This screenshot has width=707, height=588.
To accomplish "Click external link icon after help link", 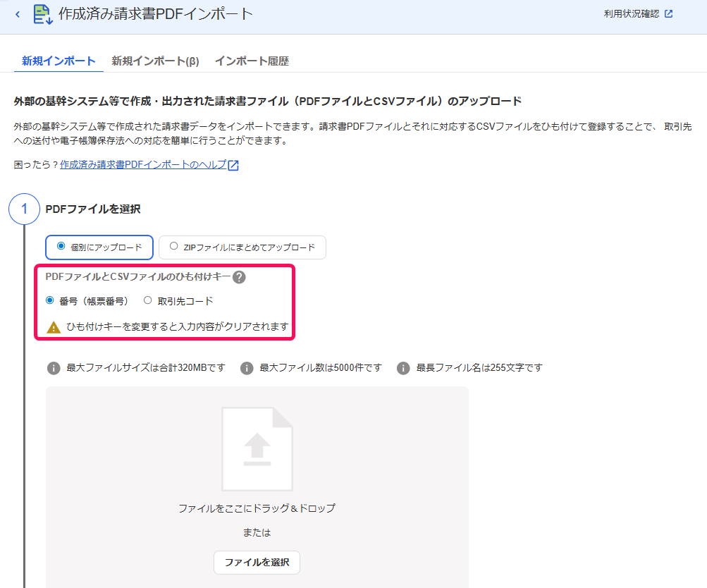I will (233, 165).
